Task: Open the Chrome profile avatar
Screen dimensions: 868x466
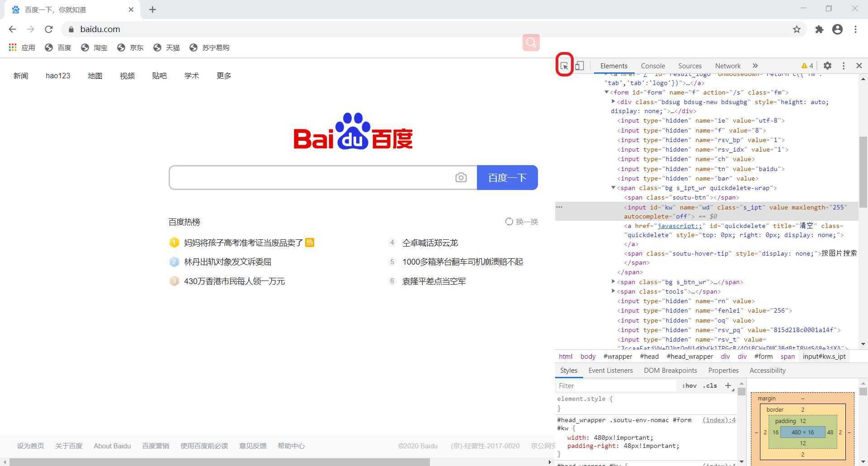Action: pyautogui.click(x=837, y=29)
